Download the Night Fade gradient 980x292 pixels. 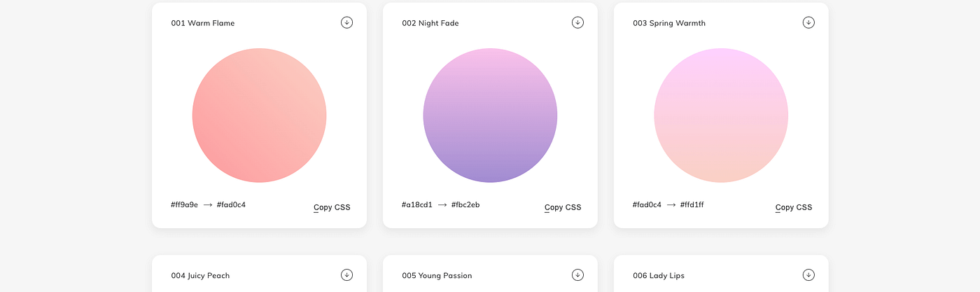[x=577, y=22]
